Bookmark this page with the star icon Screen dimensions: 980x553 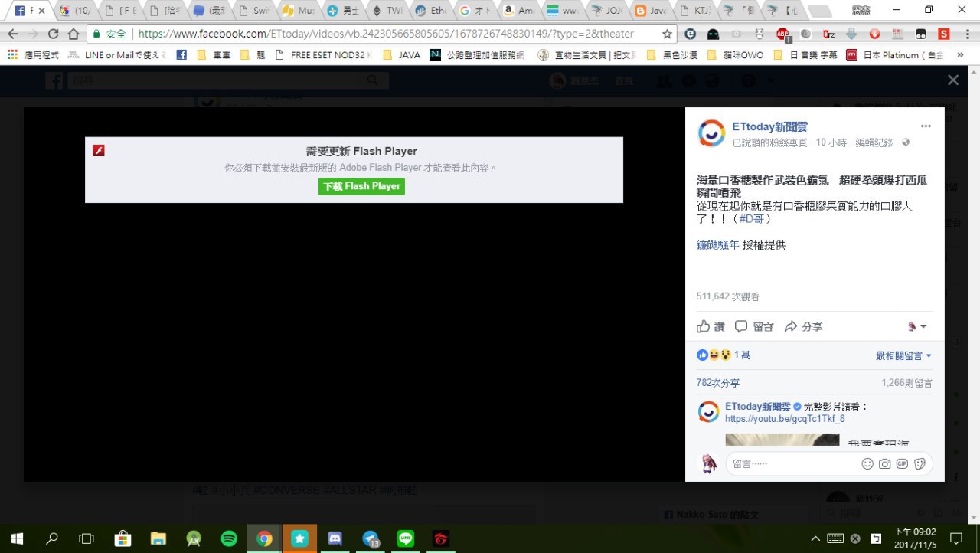coord(667,34)
